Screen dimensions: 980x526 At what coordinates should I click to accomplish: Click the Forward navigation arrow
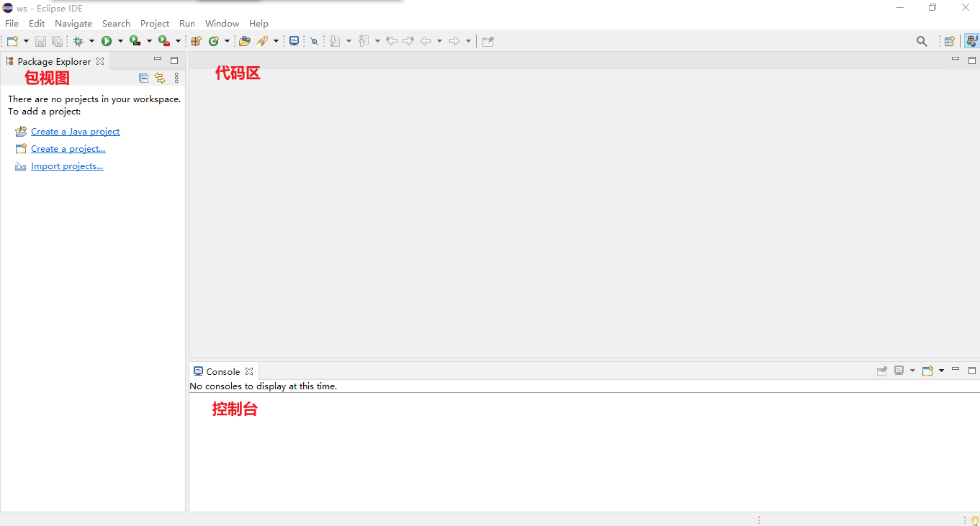[x=454, y=41]
